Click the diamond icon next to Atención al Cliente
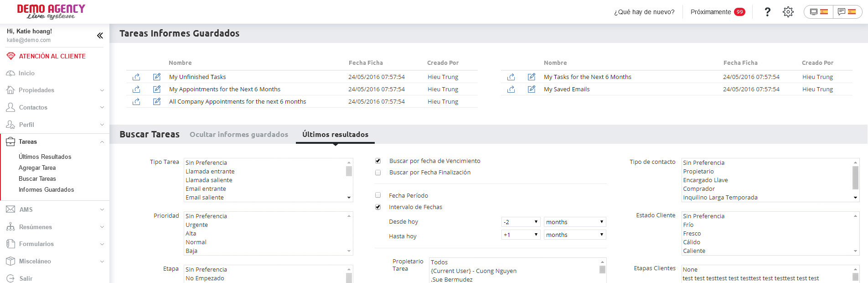The width and height of the screenshot is (868, 283). (x=11, y=56)
